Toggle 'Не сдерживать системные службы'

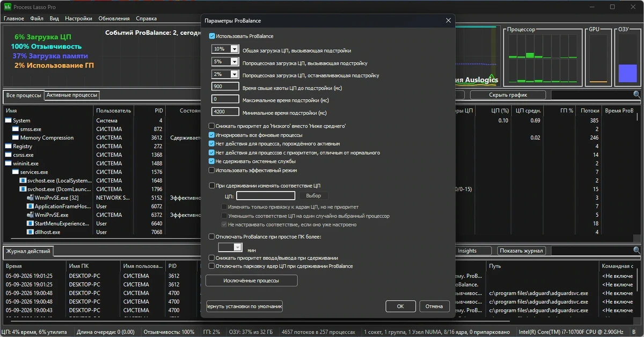(x=211, y=161)
